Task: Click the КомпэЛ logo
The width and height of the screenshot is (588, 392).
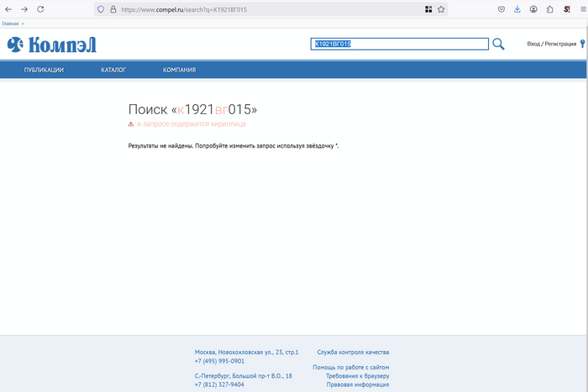Action: point(52,44)
